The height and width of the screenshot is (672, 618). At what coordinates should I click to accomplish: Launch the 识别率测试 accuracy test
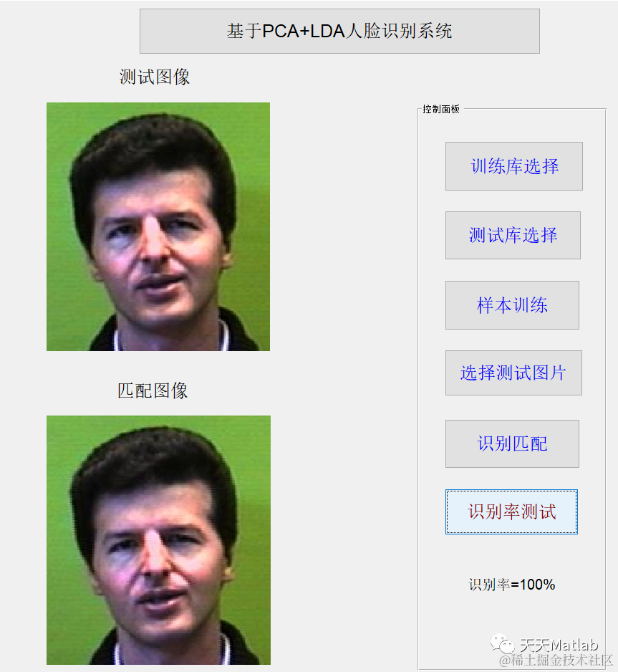[x=512, y=512]
